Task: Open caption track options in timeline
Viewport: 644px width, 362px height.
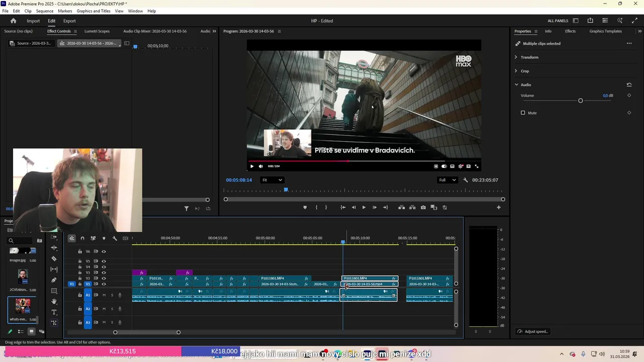Action: tap(125, 238)
